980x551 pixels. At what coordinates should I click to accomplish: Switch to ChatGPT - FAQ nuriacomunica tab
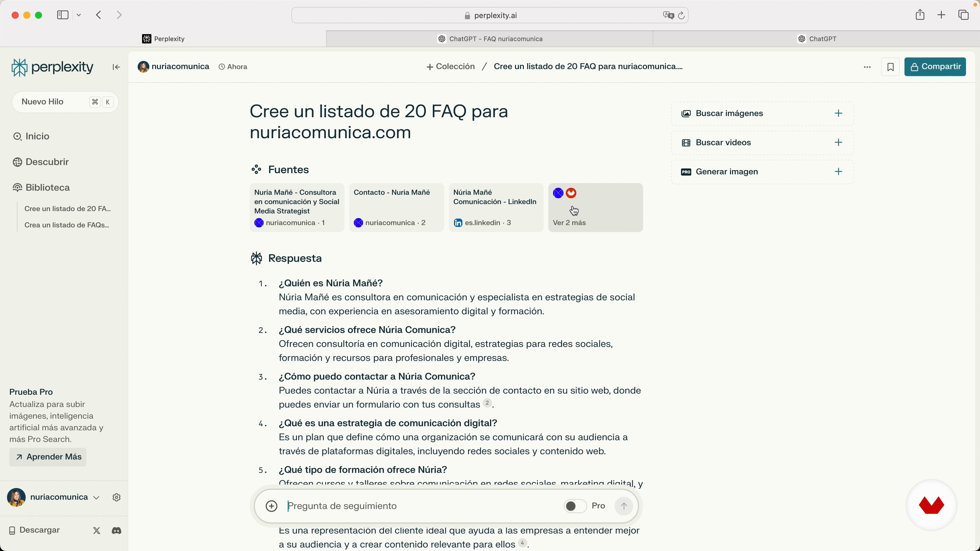tap(490, 39)
